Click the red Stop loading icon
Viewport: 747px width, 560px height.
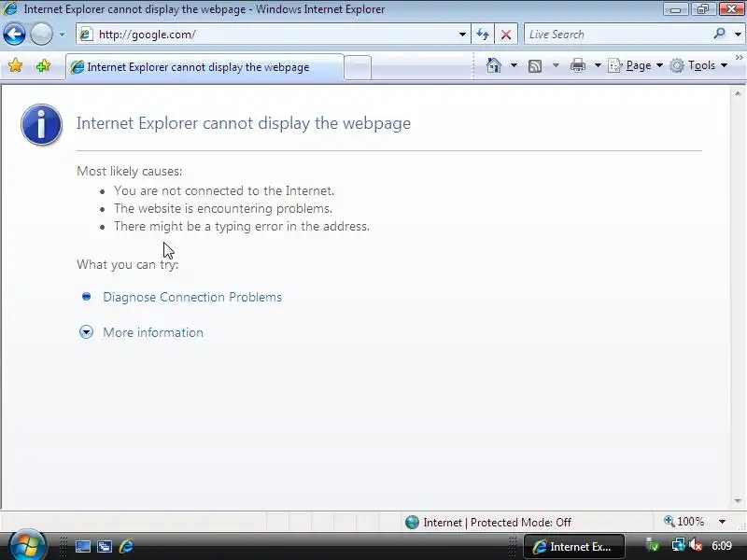pyautogui.click(x=506, y=35)
